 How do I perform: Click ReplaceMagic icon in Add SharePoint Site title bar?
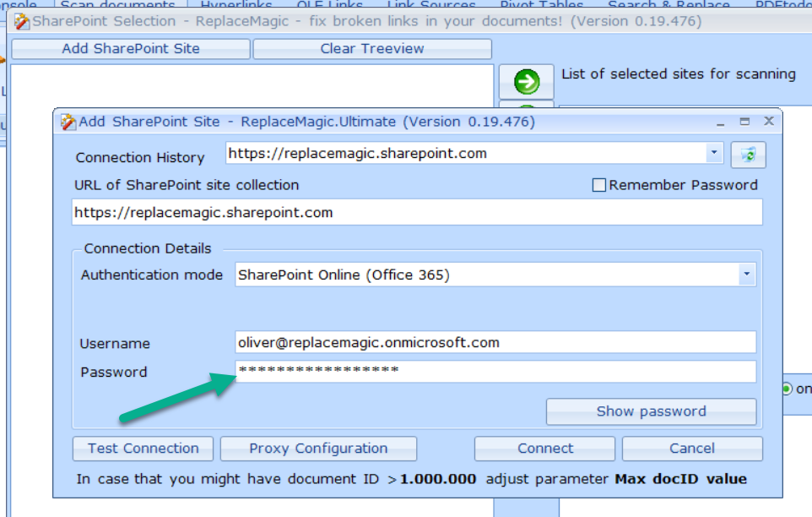point(68,122)
